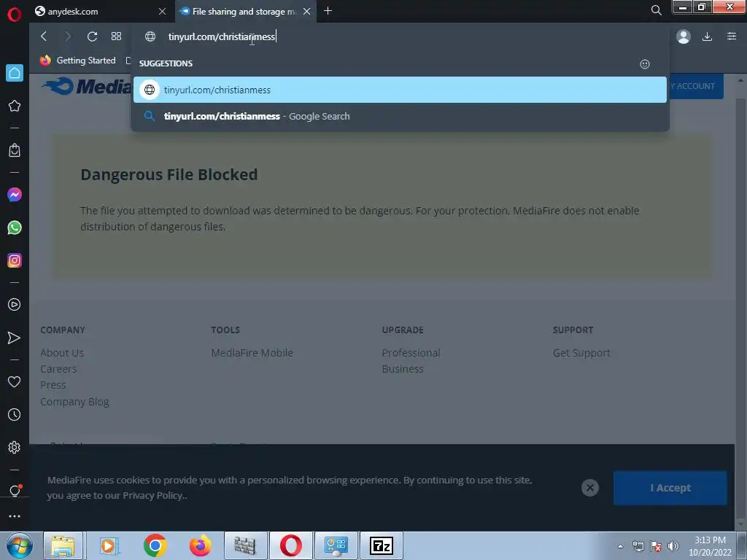Open Windows Explorer from taskbar
Image resolution: width=747 pixels, height=560 pixels.
click(x=63, y=545)
